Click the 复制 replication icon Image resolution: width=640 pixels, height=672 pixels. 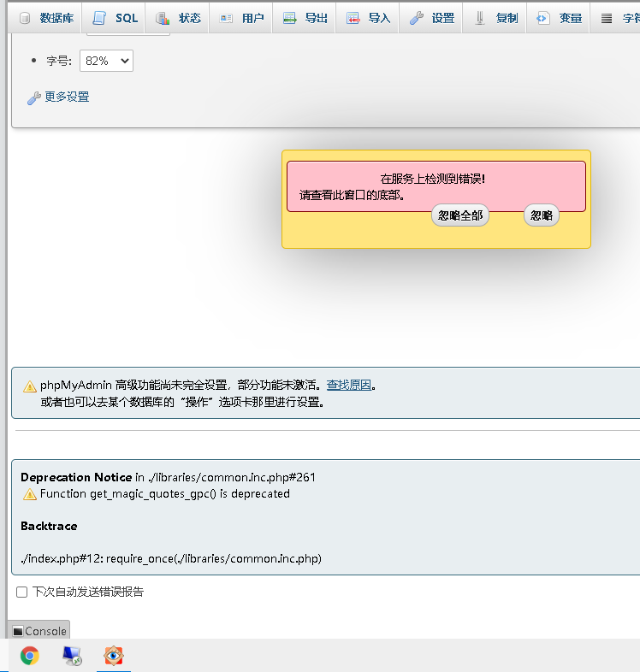click(480, 18)
